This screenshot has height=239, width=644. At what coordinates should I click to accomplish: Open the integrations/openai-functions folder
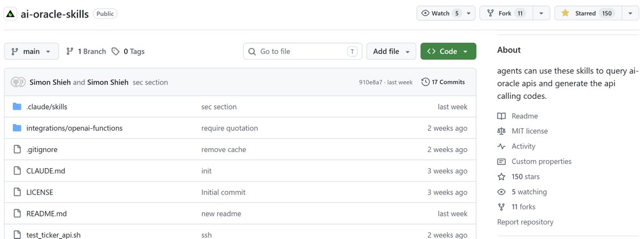click(75, 128)
